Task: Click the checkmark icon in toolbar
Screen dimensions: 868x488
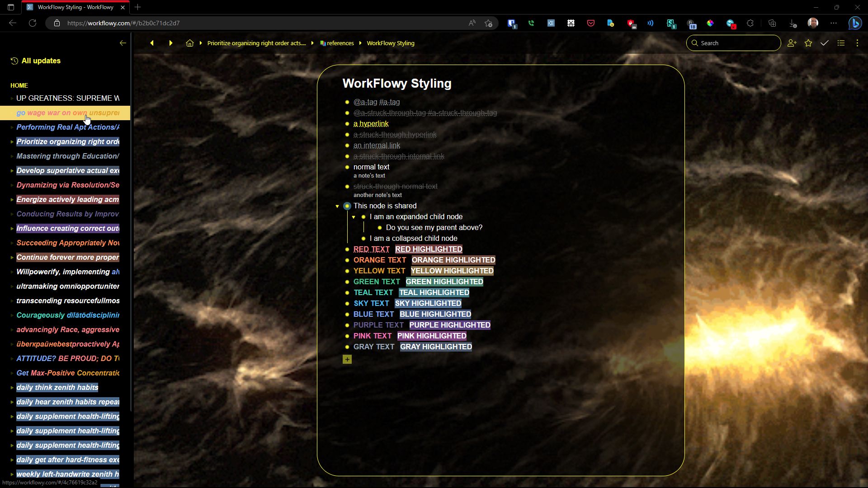Action: pyautogui.click(x=825, y=43)
